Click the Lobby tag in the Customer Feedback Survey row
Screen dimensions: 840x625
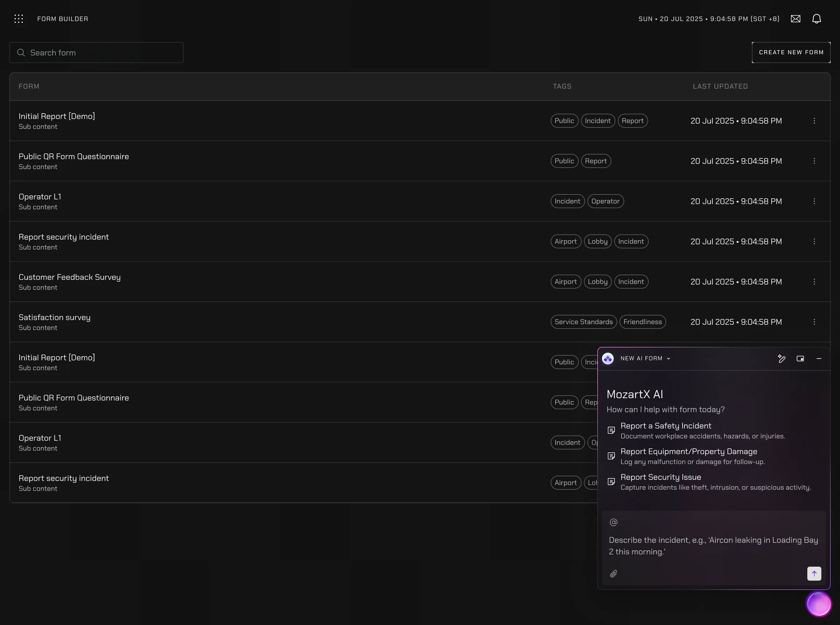click(x=598, y=282)
